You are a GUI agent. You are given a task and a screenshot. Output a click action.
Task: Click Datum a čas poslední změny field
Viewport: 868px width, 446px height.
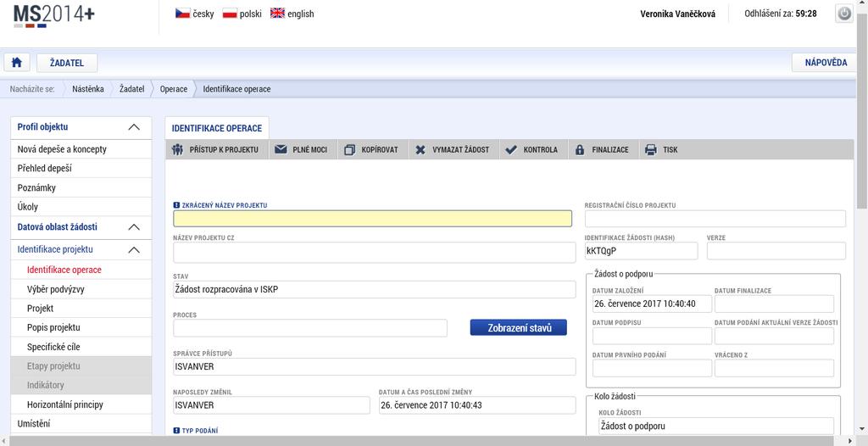point(477,405)
